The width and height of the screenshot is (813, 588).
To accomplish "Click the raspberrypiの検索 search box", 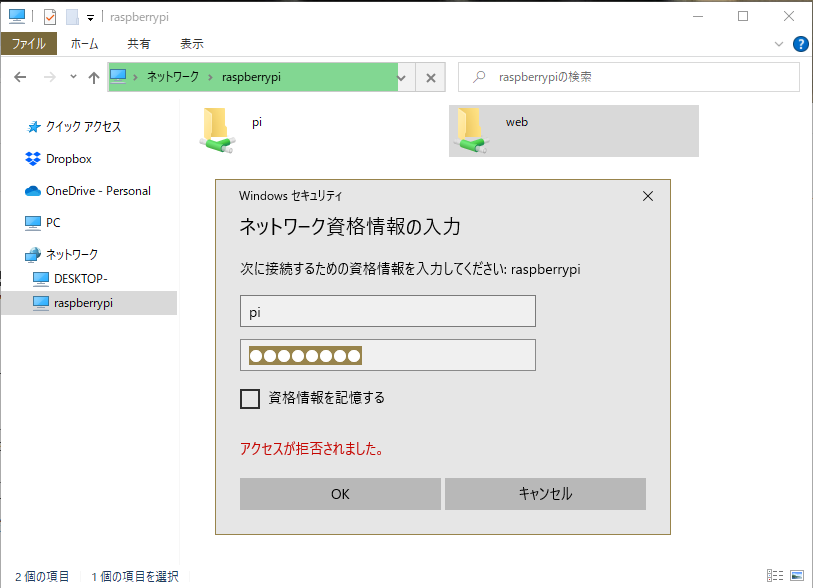I will pyautogui.click(x=640, y=77).
